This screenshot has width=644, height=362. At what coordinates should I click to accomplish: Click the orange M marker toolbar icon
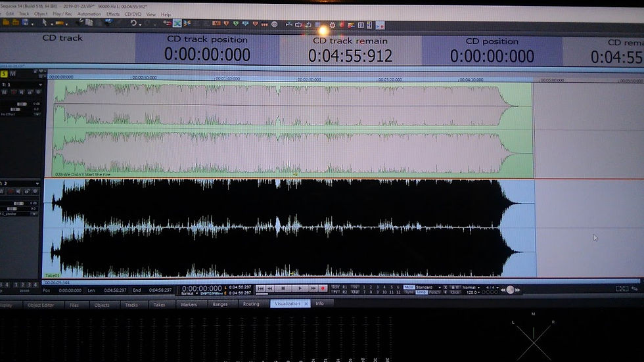click(x=216, y=24)
